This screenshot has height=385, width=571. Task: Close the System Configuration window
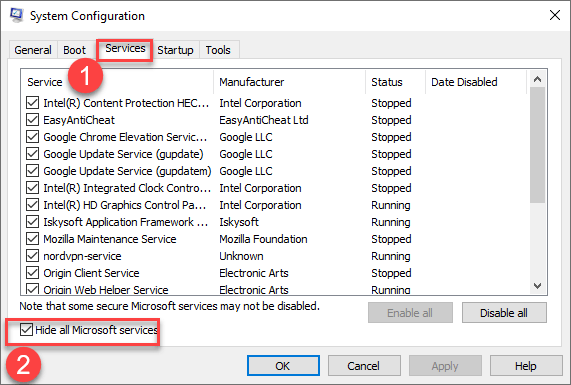point(555,15)
